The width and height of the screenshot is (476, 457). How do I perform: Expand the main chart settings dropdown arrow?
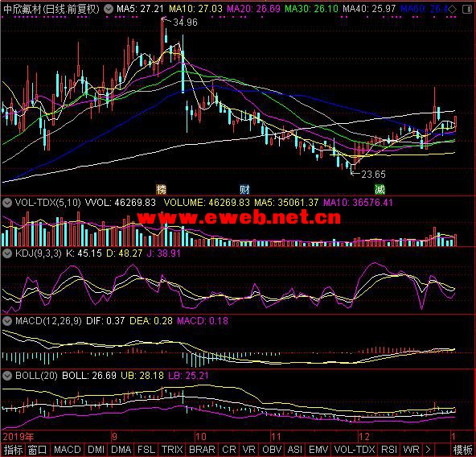(109, 9)
